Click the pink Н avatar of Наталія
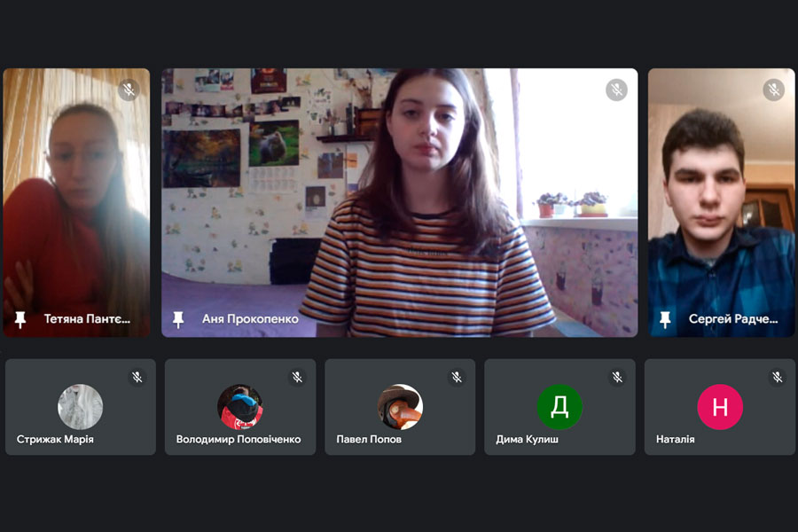Screen dimensions: 798x532 (x=720, y=407)
